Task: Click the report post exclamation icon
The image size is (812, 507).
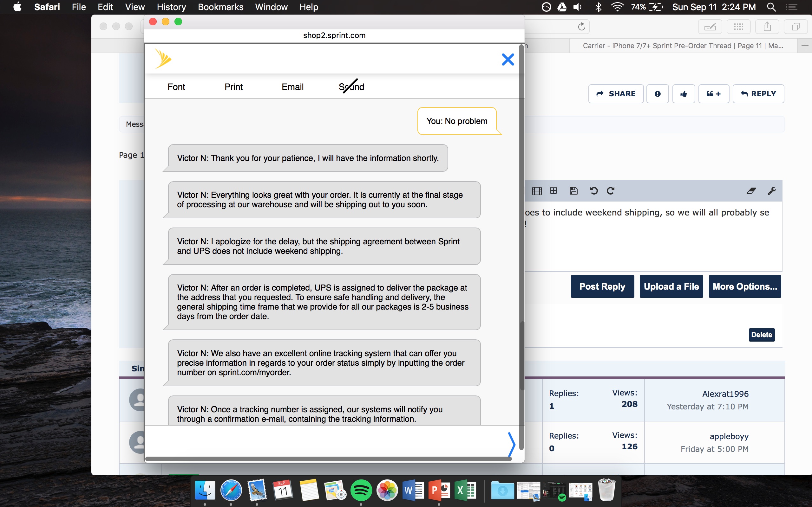Action: (x=657, y=94)
